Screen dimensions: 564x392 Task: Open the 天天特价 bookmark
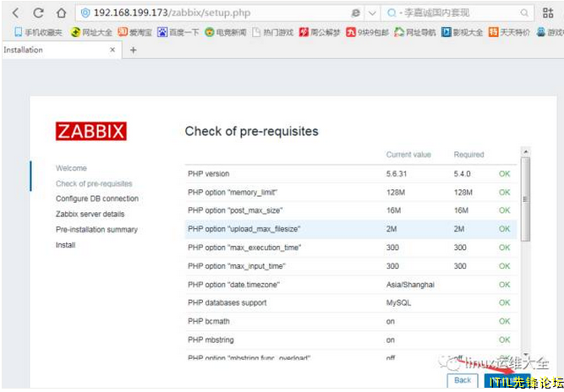[509, 32]
